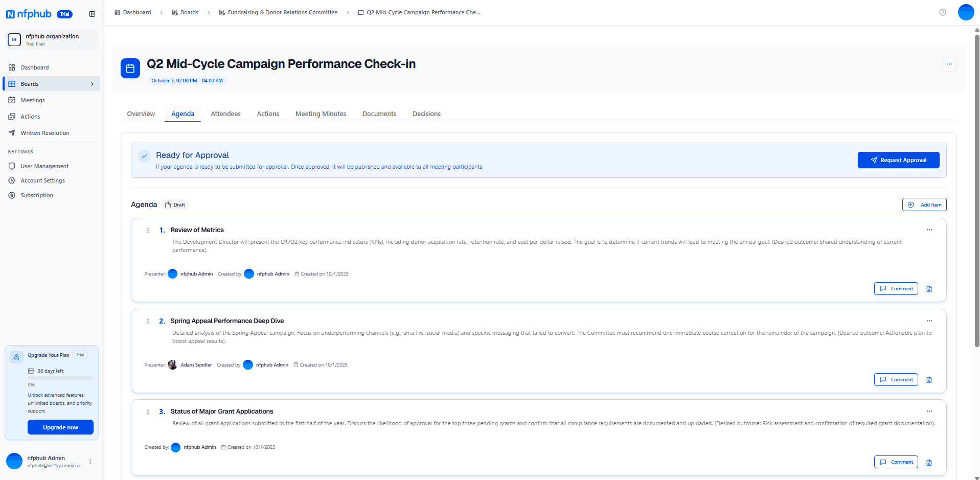Expand the Boards submenu chevron

click(93, 84)
